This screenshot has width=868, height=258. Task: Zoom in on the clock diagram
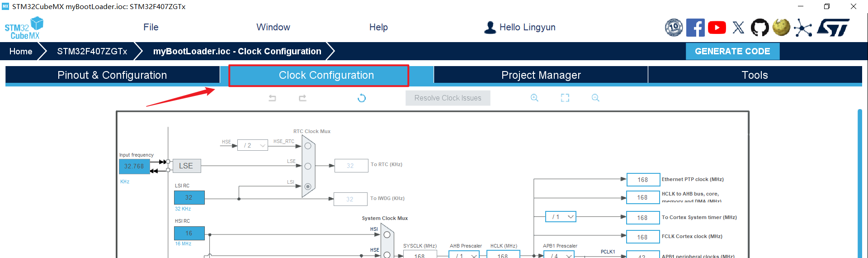tap(534, 98)
